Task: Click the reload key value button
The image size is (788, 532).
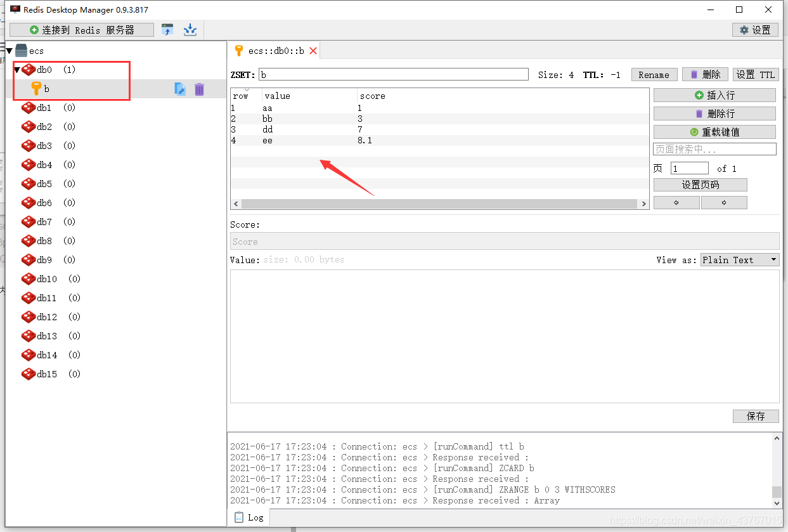Action: (x=714, y=132)
